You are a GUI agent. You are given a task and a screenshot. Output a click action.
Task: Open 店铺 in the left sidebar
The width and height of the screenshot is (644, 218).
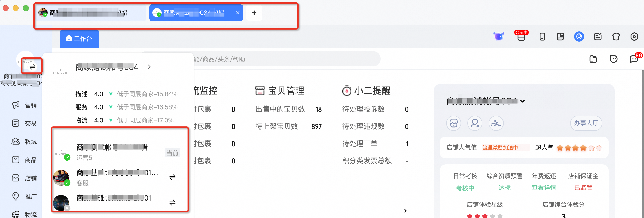[x=25, y=178]
